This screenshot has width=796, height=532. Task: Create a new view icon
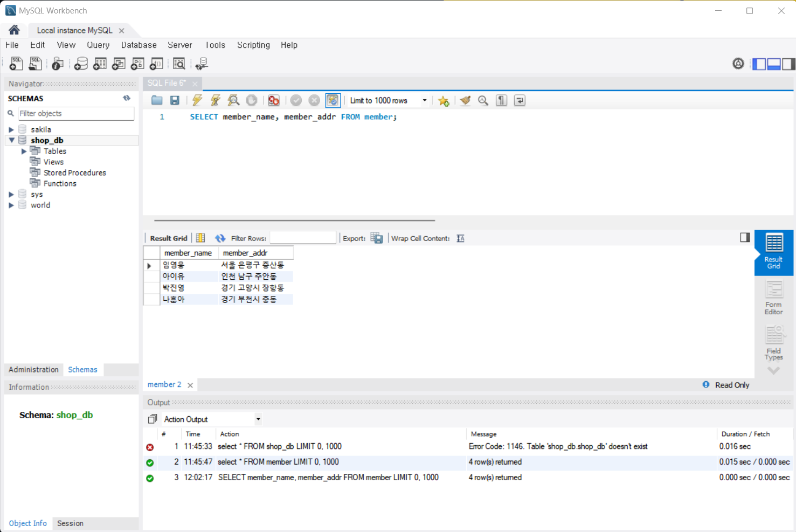[119, 64]
